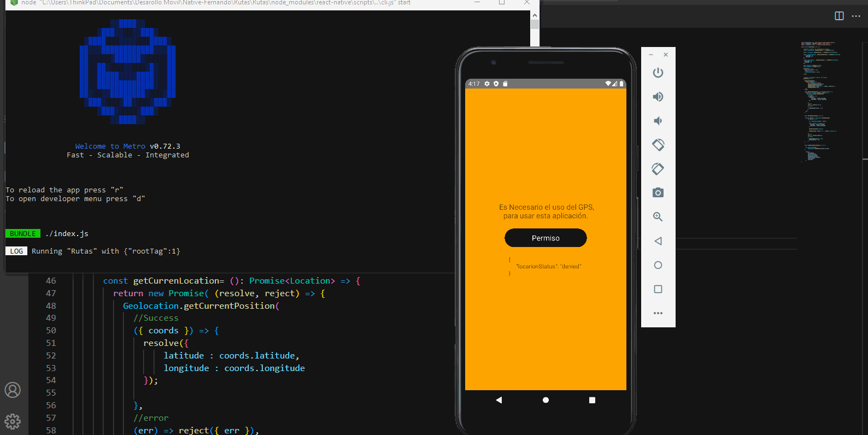868x435 pixels.
Task: Split the VS Code editor
Action: 839,16
